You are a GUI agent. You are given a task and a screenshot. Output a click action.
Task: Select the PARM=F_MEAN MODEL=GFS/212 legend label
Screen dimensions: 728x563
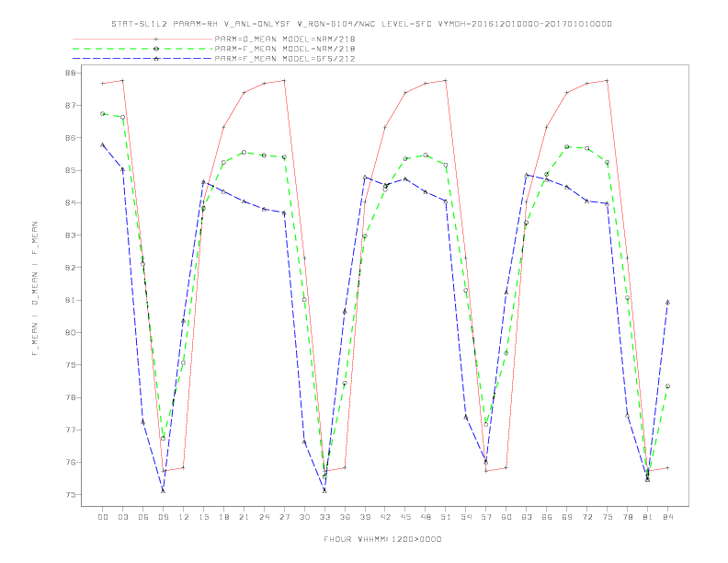click(x=285, y=59)
